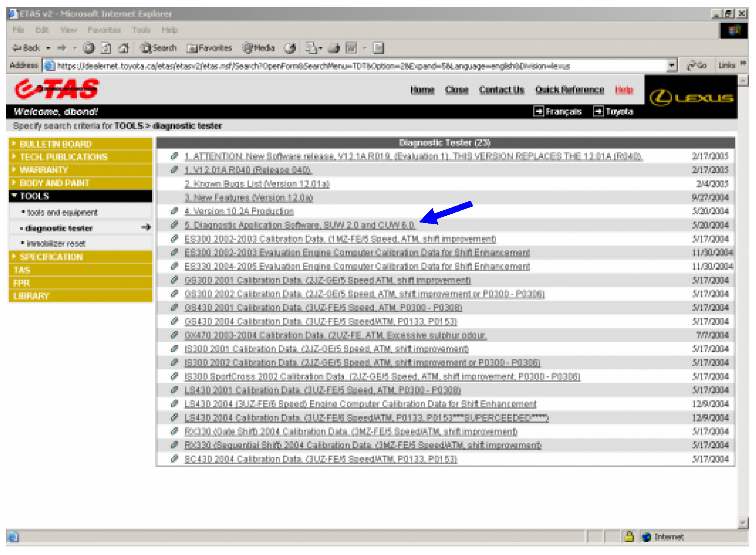Viewport: 756px width, 555px height.
Task: Expand the WARRANTY sidebar section
Action: (x=44, y=170)
